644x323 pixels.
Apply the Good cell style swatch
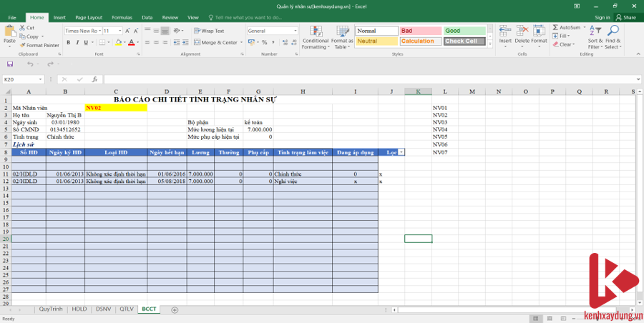click(463, 31)
